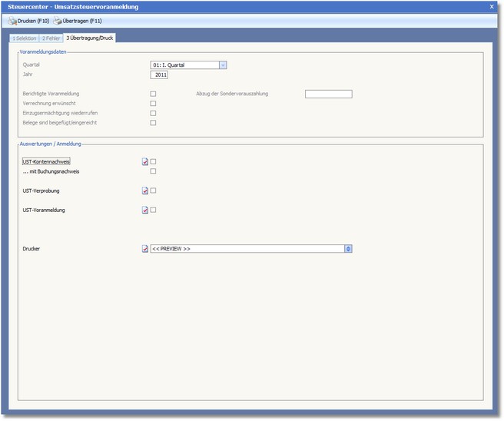Open the 2 Fehler tab

(x=52, y=38)
